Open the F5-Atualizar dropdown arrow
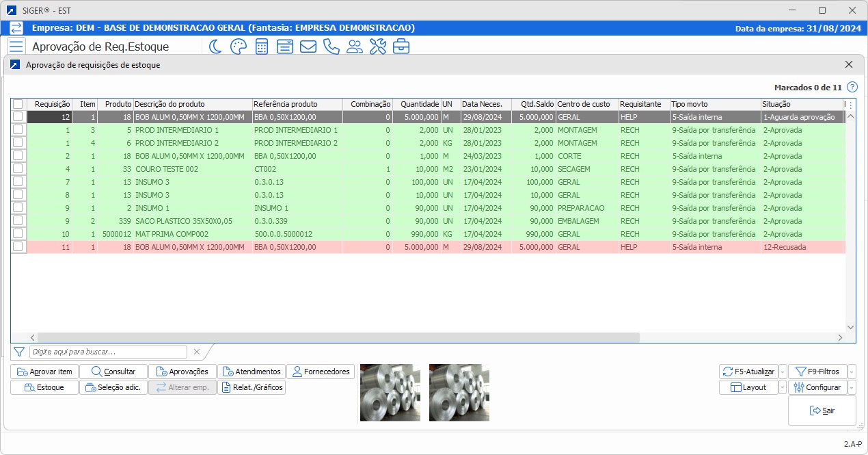The image size is (868, 455). tap(784, 372)
